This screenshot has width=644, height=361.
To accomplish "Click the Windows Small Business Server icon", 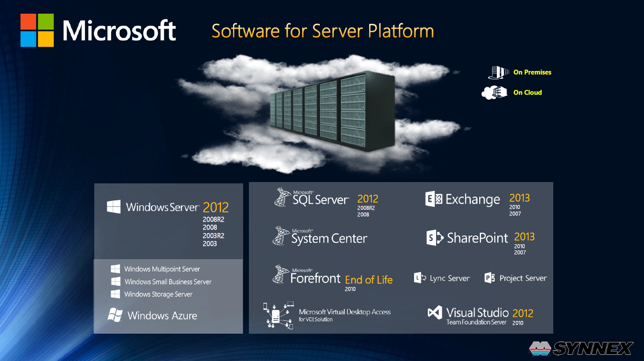I will [115, 281].
